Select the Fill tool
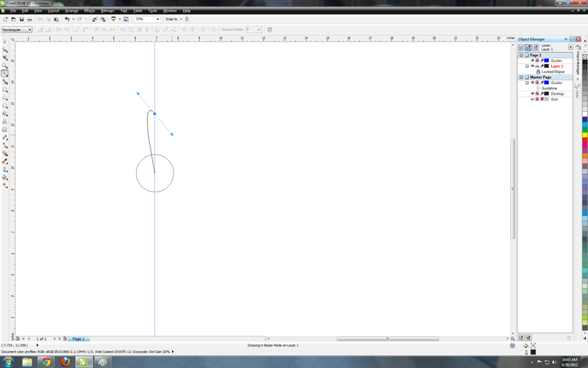 coord(5,177)
